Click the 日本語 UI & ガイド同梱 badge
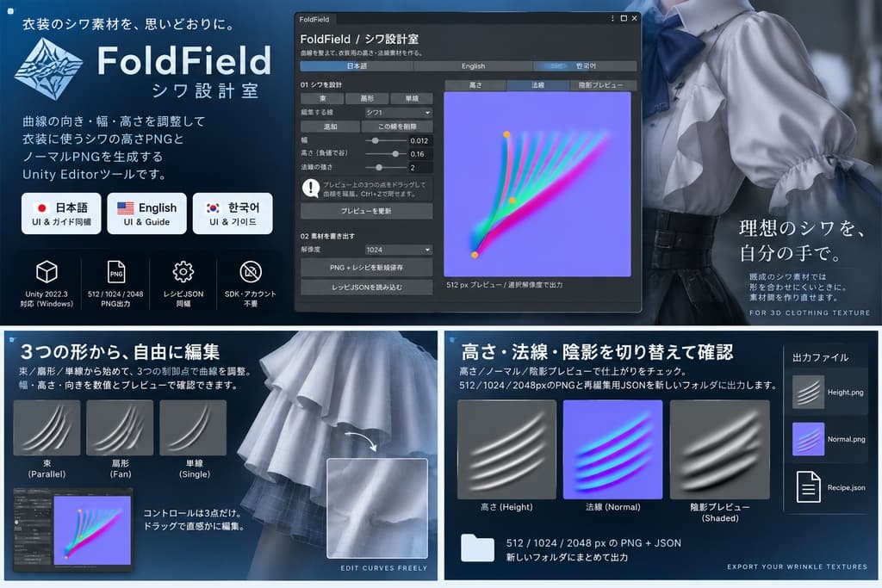 tap(61, 214)
